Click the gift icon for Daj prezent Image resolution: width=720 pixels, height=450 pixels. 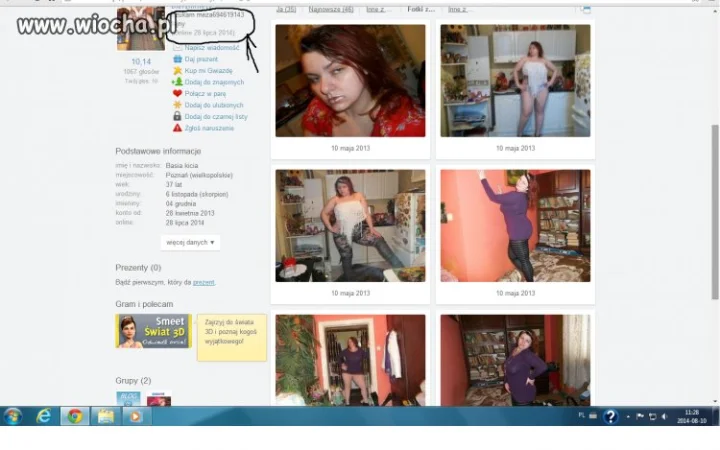(x=177, y=59)
